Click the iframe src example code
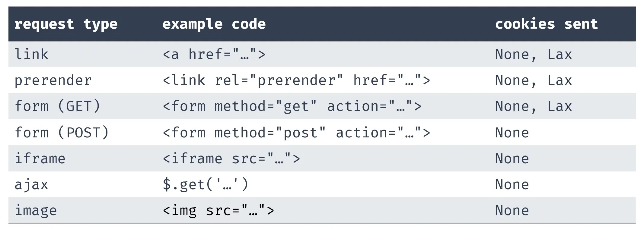 coord(231,158)
